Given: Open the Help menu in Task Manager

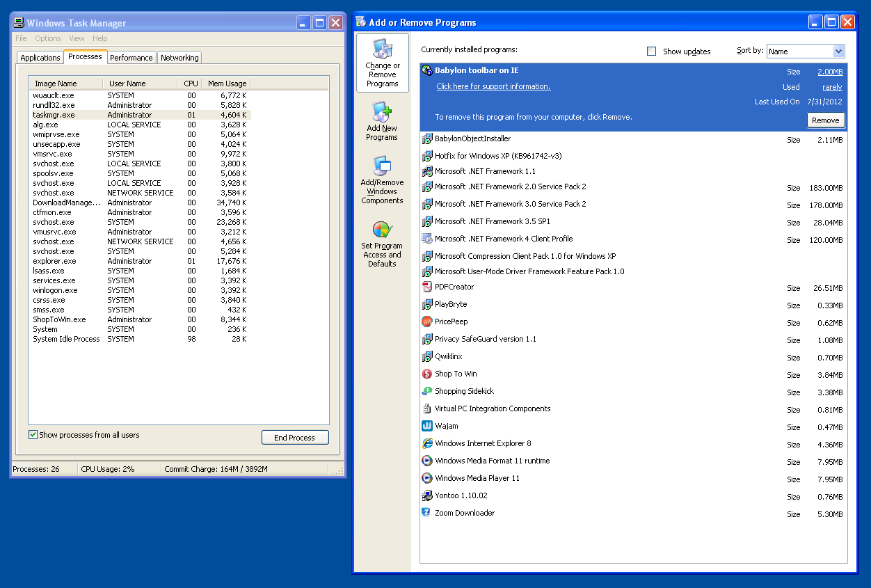Looking at the screenshot, I should tap(100, 38).
